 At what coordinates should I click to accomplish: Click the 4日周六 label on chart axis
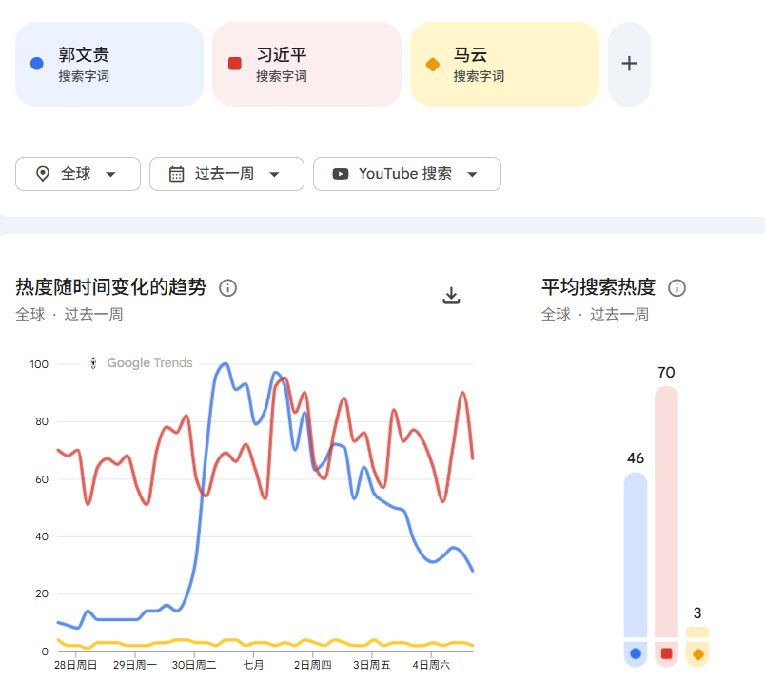(431, 665)
